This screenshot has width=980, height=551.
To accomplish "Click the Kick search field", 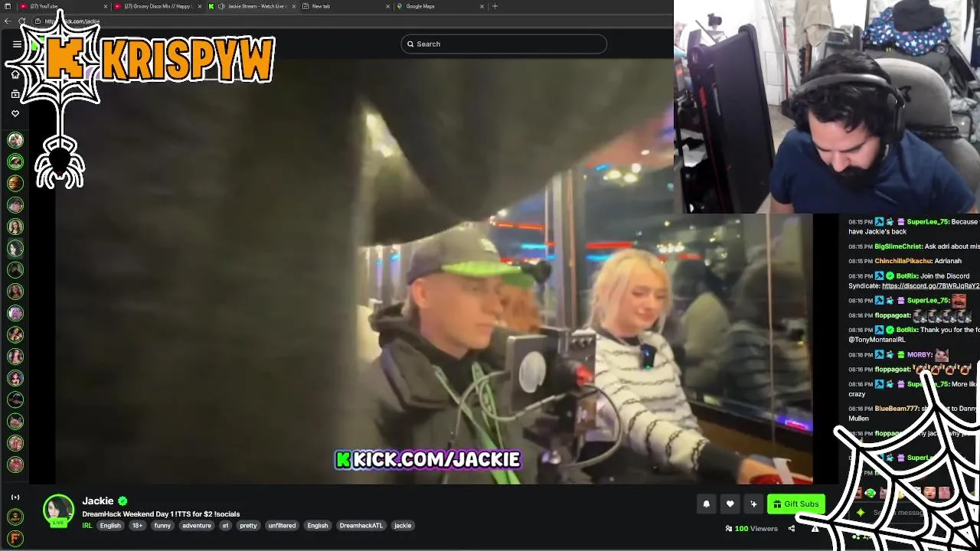I will pos(504,44).
